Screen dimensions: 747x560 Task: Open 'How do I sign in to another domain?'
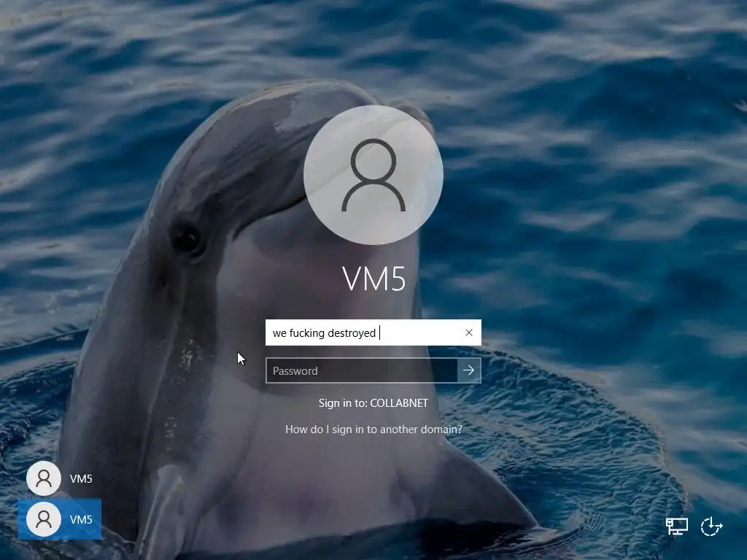(x=373, y=429)
